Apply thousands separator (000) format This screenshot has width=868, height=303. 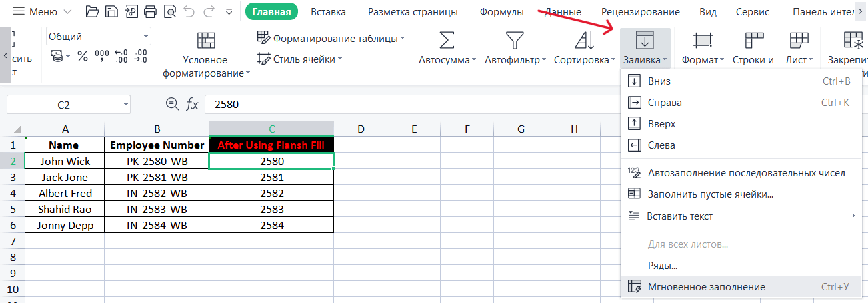102,57
